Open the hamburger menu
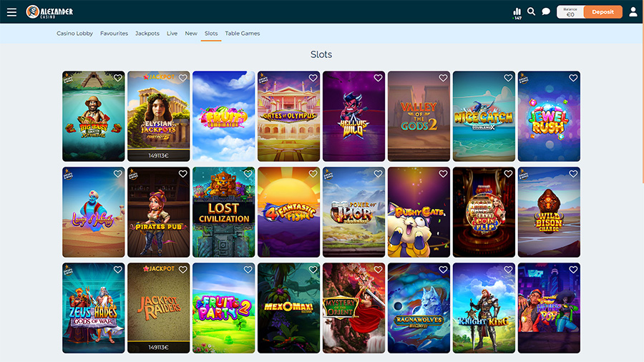This screenshot has width=644, height=362. (11, 12)
